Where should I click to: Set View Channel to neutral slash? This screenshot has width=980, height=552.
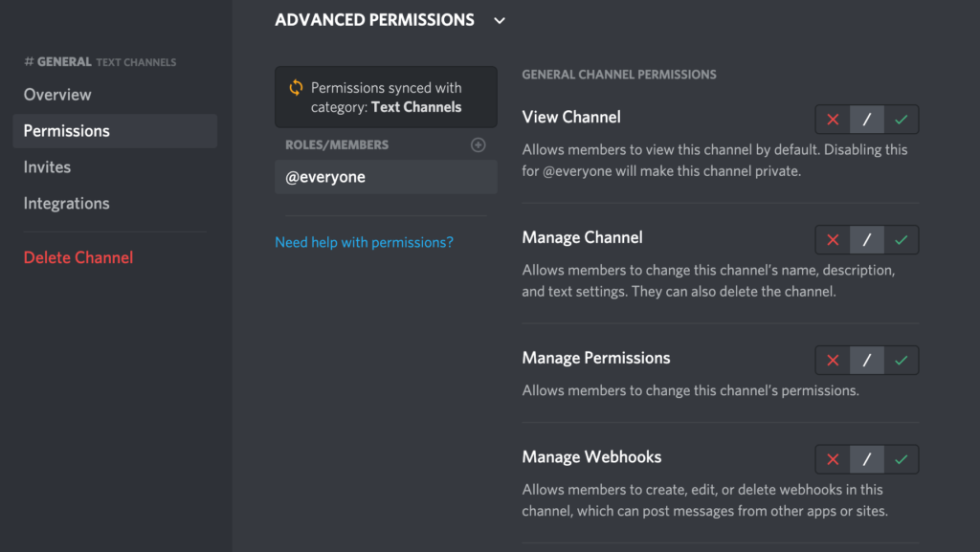click(867, 120)
